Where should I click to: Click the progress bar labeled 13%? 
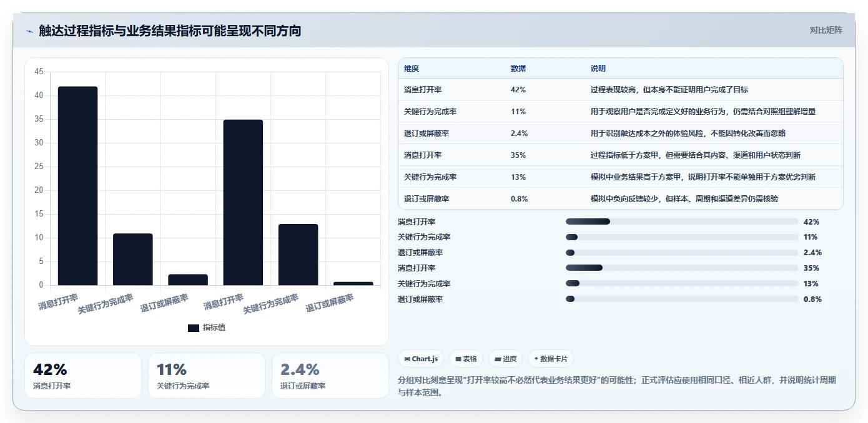coord(682,284)
